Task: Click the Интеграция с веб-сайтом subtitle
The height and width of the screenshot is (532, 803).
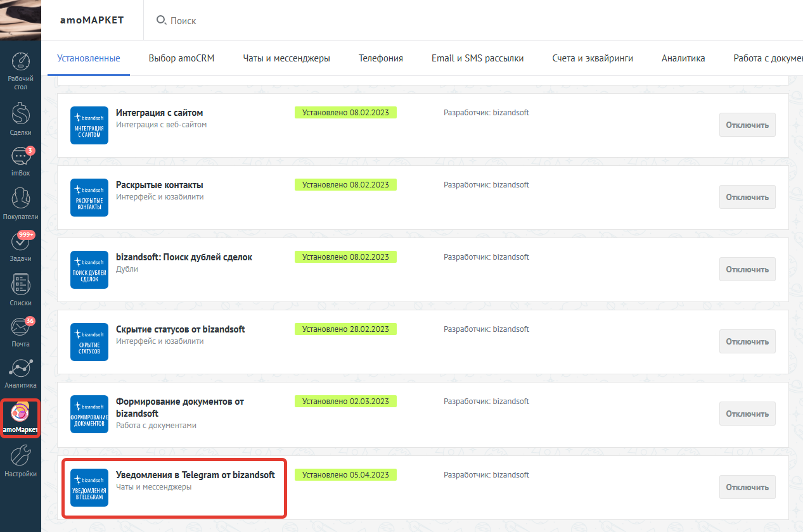Action: (161, 125)
